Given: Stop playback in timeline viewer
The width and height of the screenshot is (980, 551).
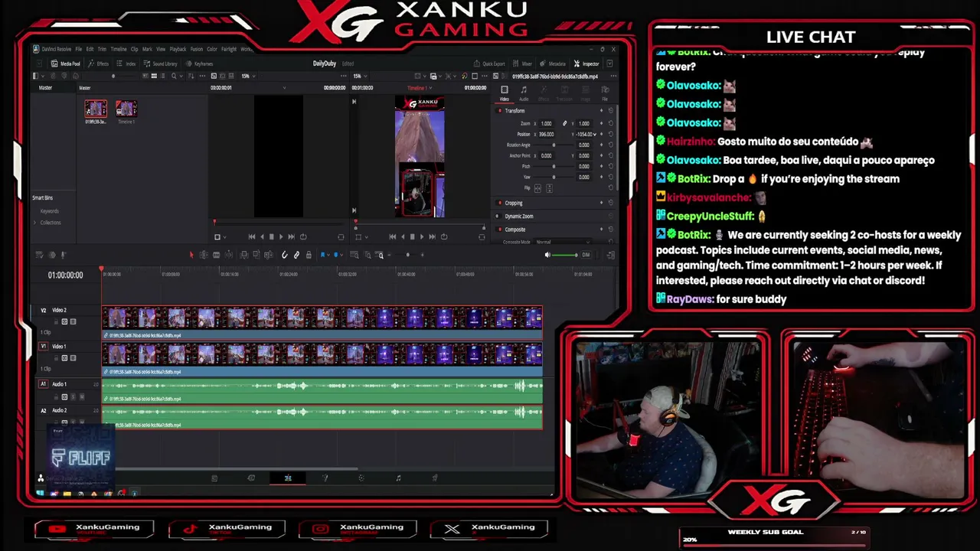Looking at the screenshot, I should click(412, 236).
